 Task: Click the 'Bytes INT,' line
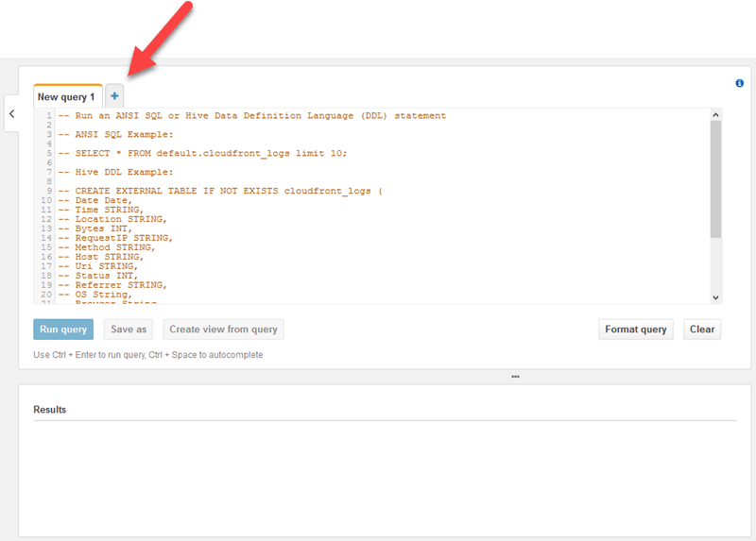pyautogui.click(x=95, y=228)
